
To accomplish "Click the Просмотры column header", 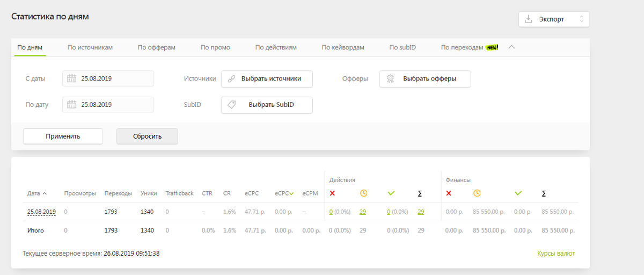I will 80,193.
